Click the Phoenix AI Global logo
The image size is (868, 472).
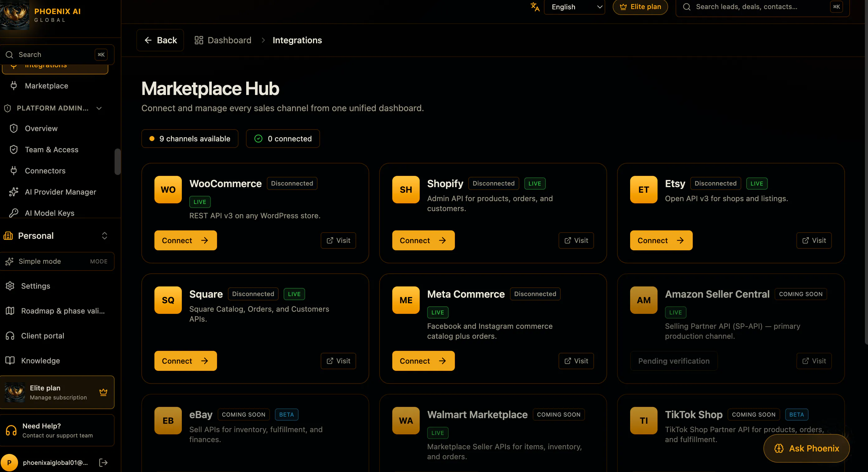pos(15,15)
